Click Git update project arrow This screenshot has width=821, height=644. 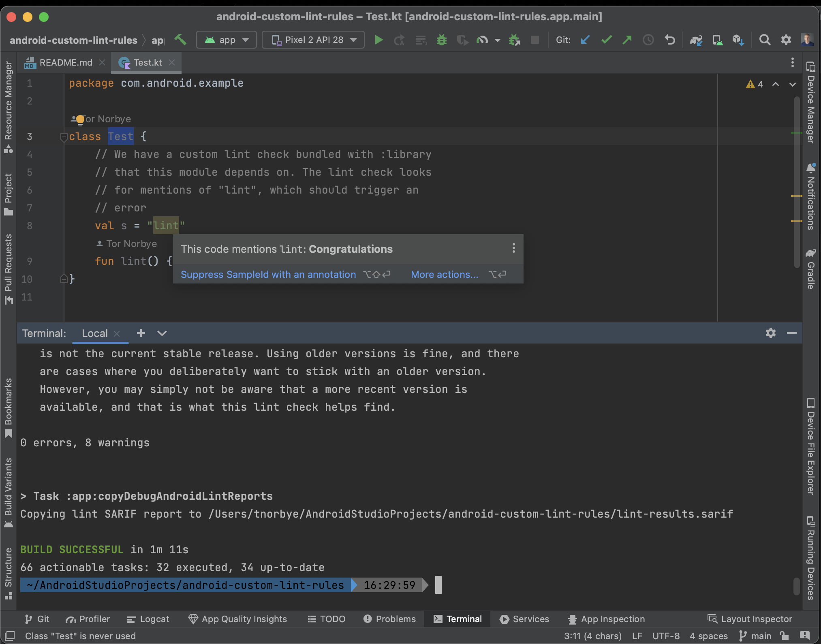click(x=585, y=40)
